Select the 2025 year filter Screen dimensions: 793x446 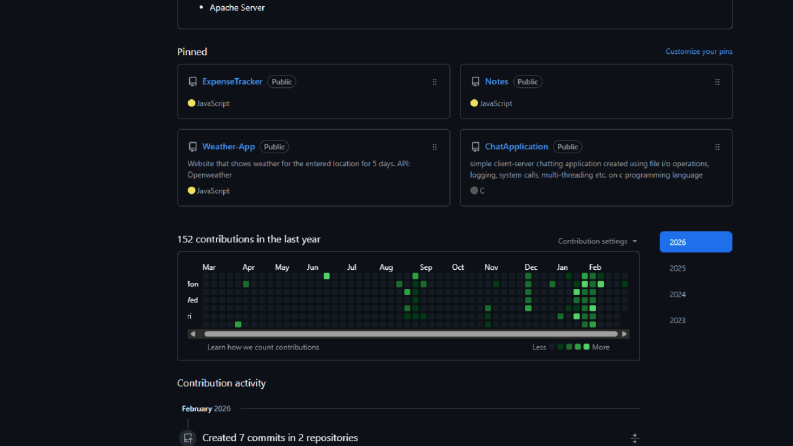(678, 268)
